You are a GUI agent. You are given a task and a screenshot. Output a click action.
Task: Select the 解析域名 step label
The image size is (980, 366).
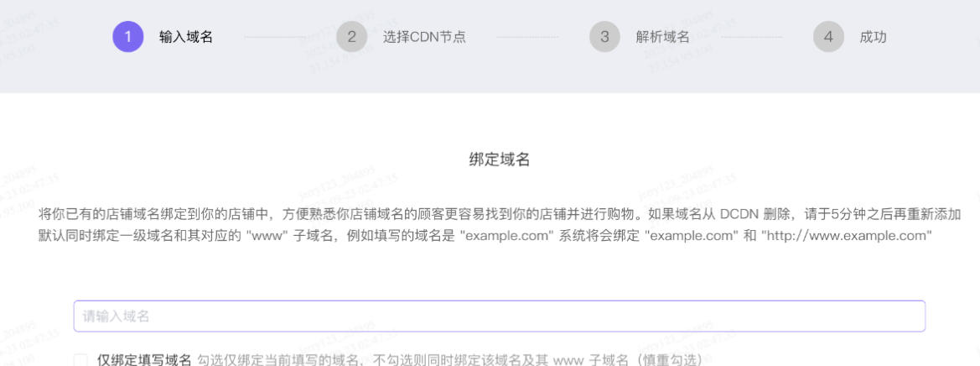pos(662,37)
